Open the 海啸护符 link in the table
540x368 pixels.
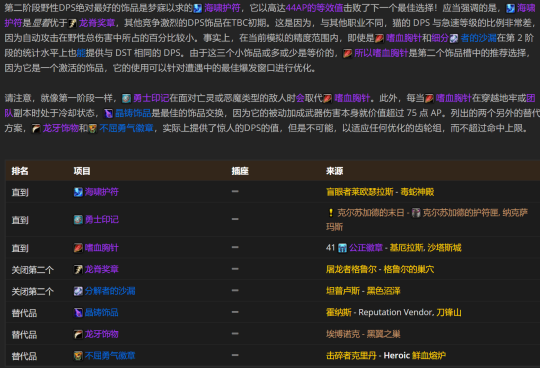point(102,192)
